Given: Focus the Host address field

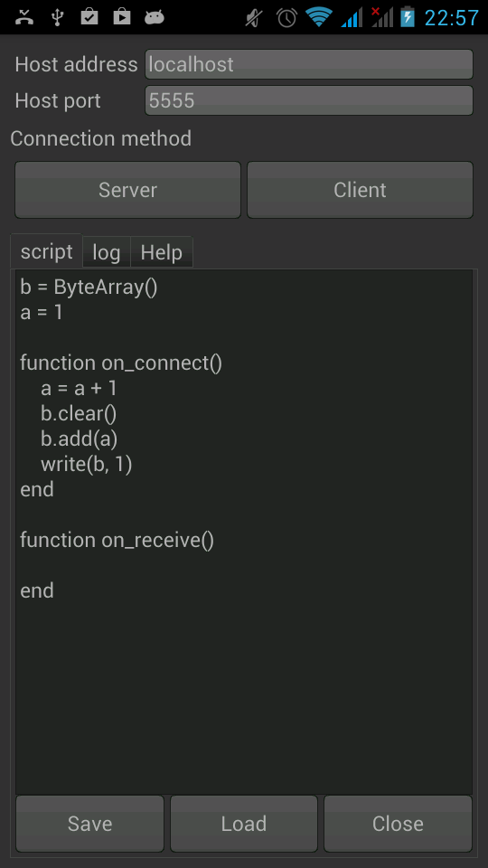Looking at the screenshot, I should pos(309,64).
